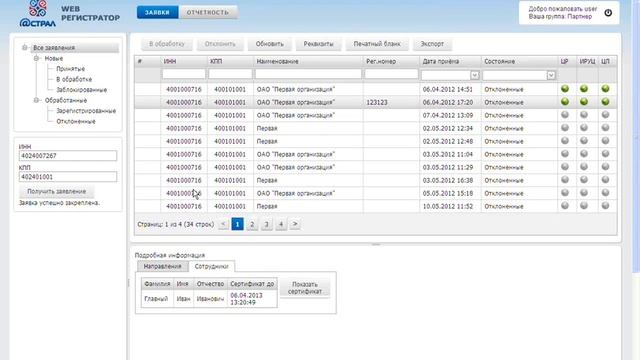This screenshot has height=360, width=640.
Task: Click ЦЛ status dot for 06.04.2012 14:51 row
Action: pos(605,89)
